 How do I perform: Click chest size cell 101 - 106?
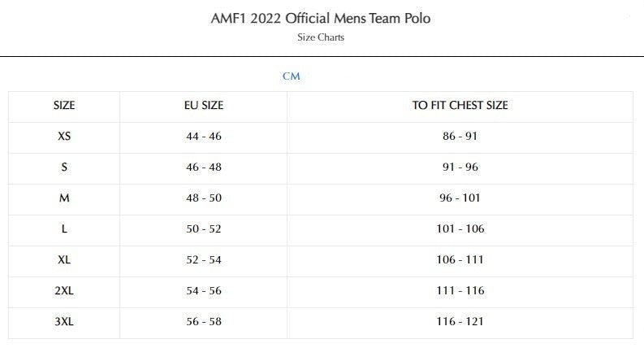tap(460, 229)
